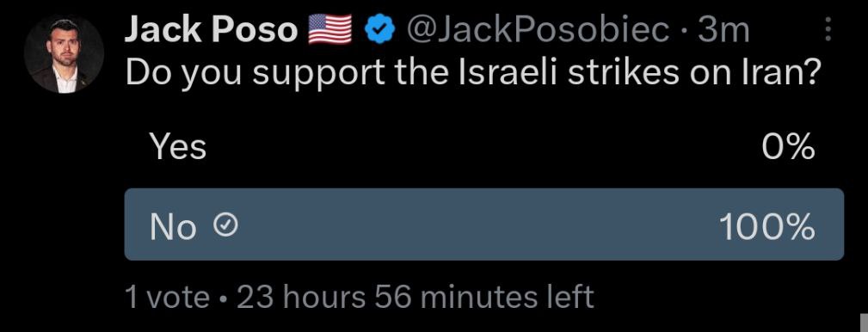Open the post via the 3m timestamp
This screenshot has height=332, width=868.
pyautogui.click(x=723, y=30)
